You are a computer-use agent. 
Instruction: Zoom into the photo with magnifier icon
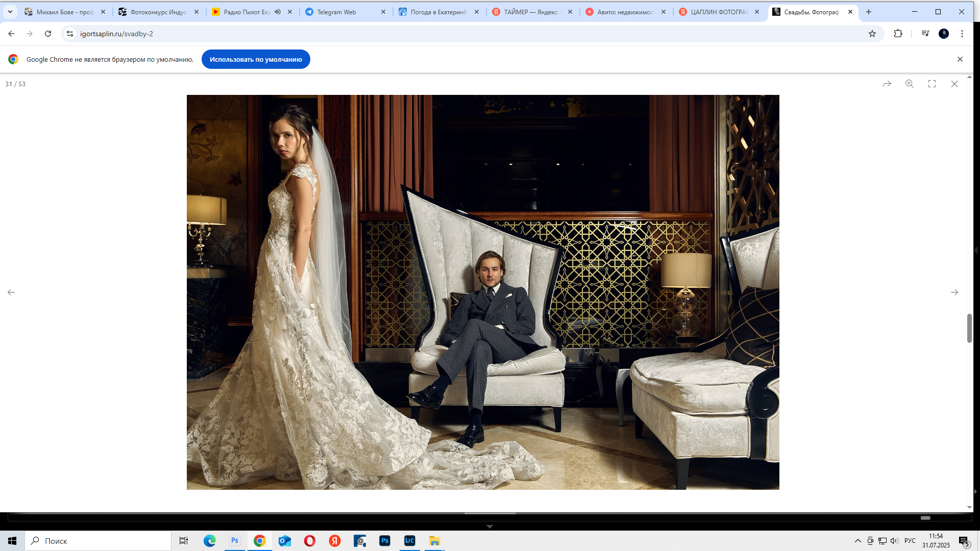909,84
